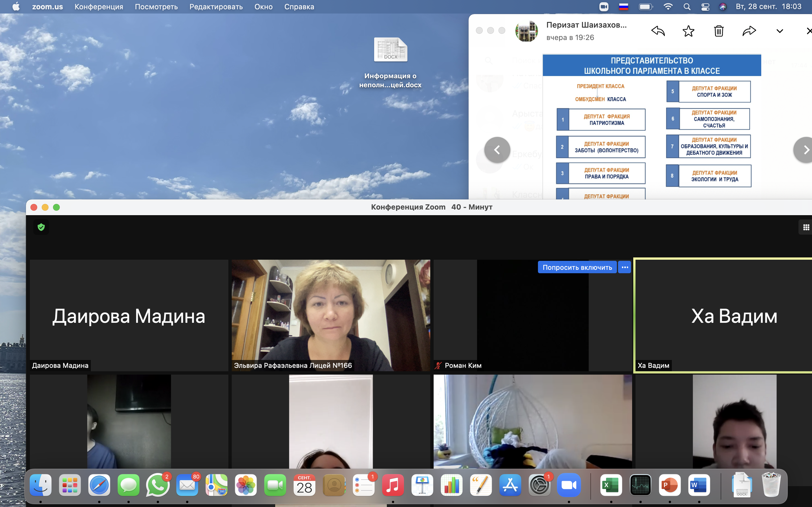Viewport: 812px width, 507px height.
Task: Expand the down chevron in message header
Action: tap(780, 31)
